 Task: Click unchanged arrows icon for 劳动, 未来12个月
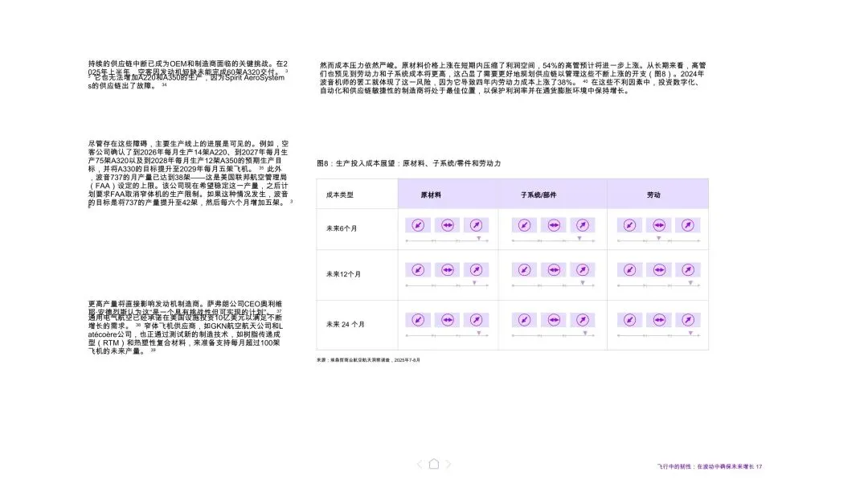click(659, 270)
